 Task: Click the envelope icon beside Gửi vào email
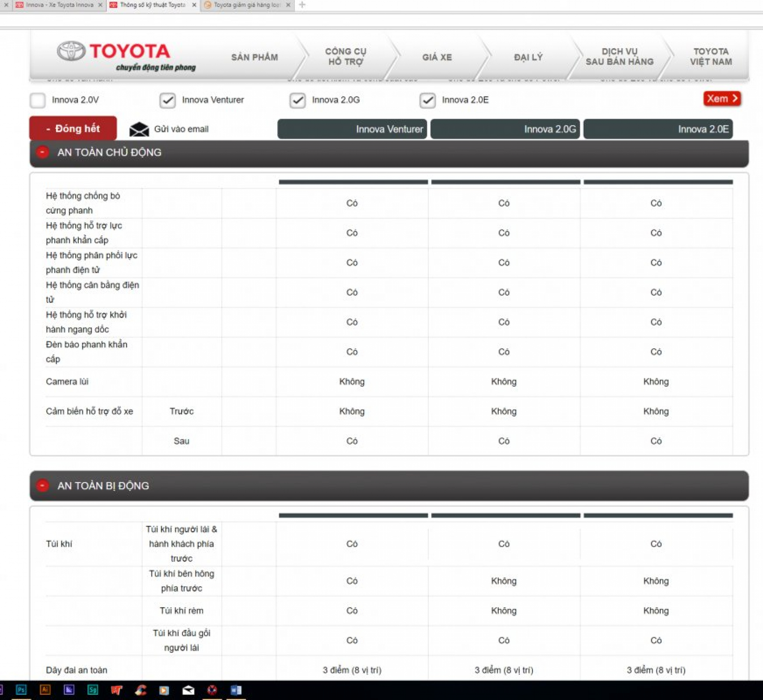139,129
